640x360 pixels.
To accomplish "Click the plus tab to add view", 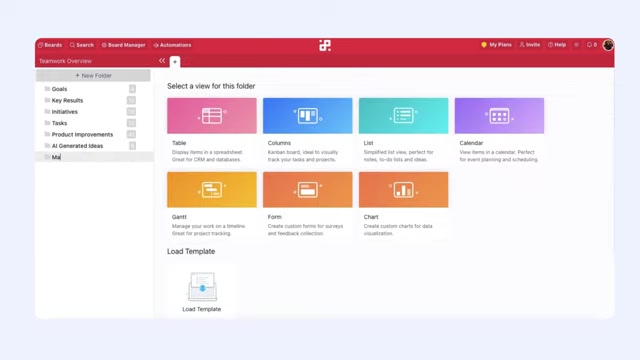I will click(175, 62).
